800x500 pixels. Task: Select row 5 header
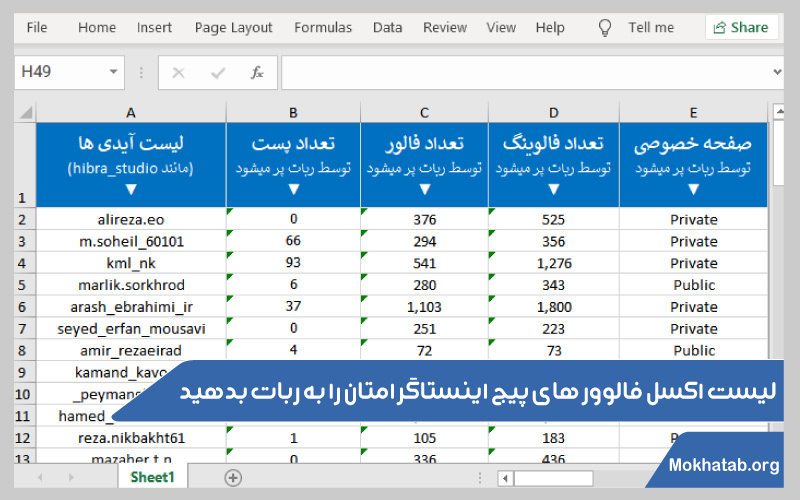coord(24,285)
